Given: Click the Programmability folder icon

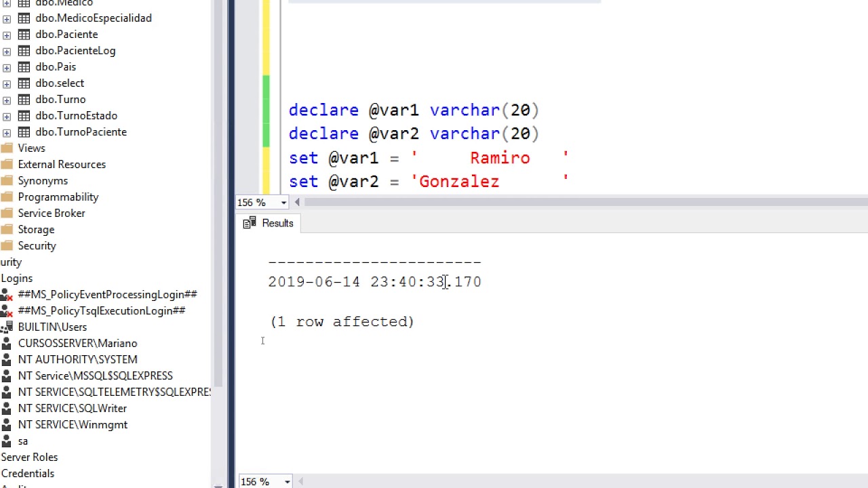Looking at the screenshot, I should 7,197.
